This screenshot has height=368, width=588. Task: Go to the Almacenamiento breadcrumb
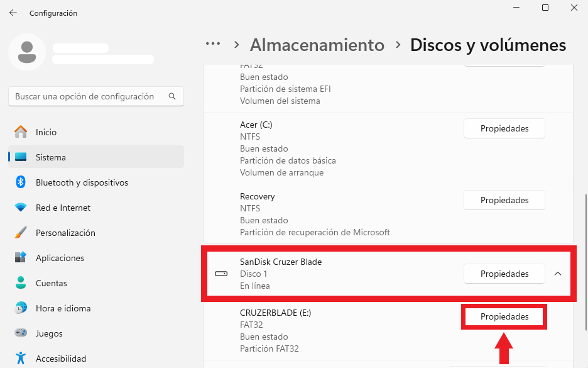[x=317, y=45]
